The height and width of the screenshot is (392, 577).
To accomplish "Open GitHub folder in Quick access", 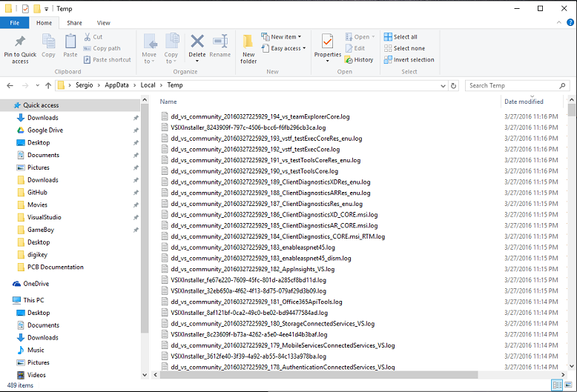I will pos(37,193).
